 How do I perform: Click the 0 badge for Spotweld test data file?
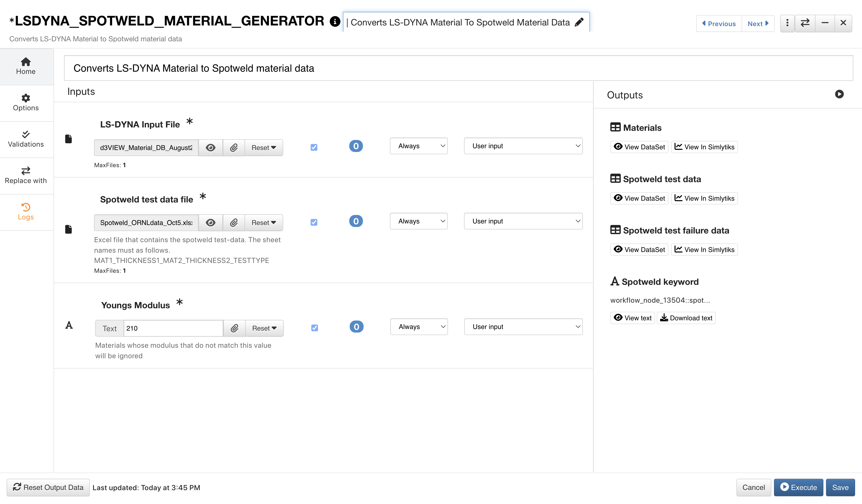[x=356, y=221]
